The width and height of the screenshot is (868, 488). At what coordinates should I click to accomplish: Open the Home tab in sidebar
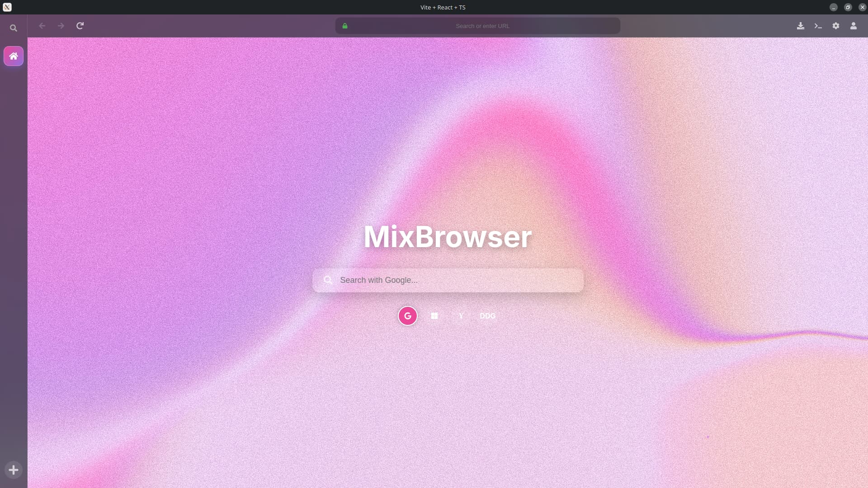pos(14,56)
